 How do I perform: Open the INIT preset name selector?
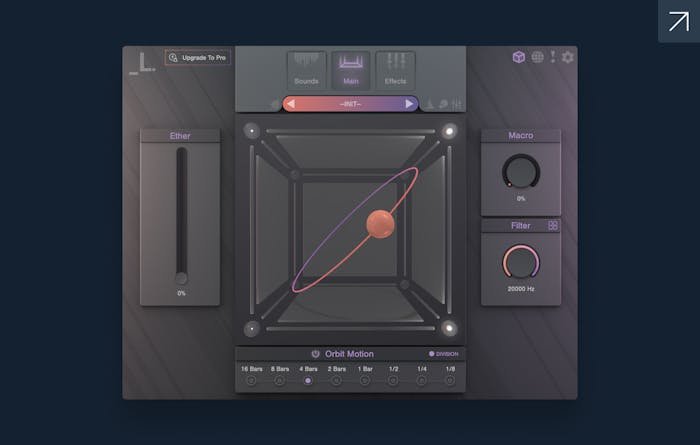coord(350,104)
